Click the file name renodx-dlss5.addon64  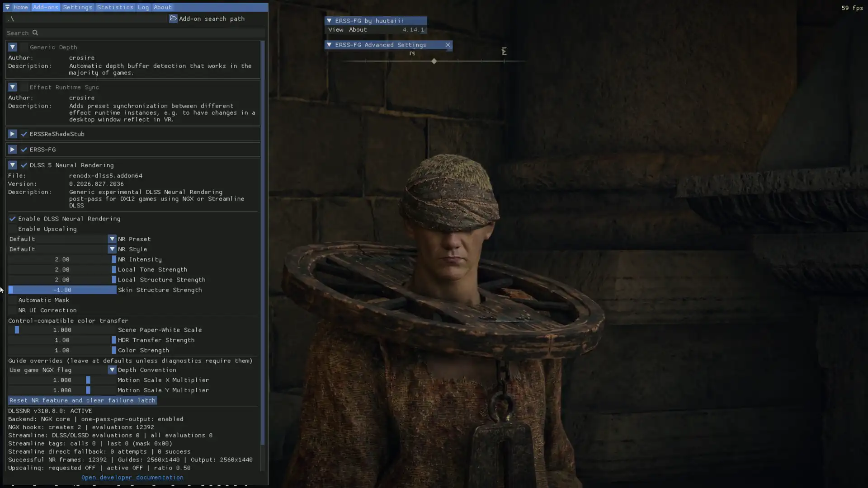[x=106, y=176]
